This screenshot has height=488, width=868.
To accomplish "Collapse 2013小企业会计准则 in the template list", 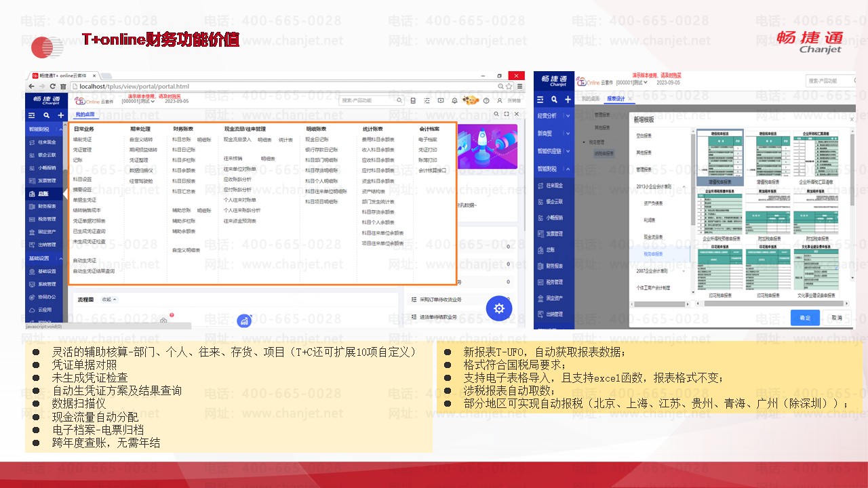I will pyautogui.click(x=685, y=186).
